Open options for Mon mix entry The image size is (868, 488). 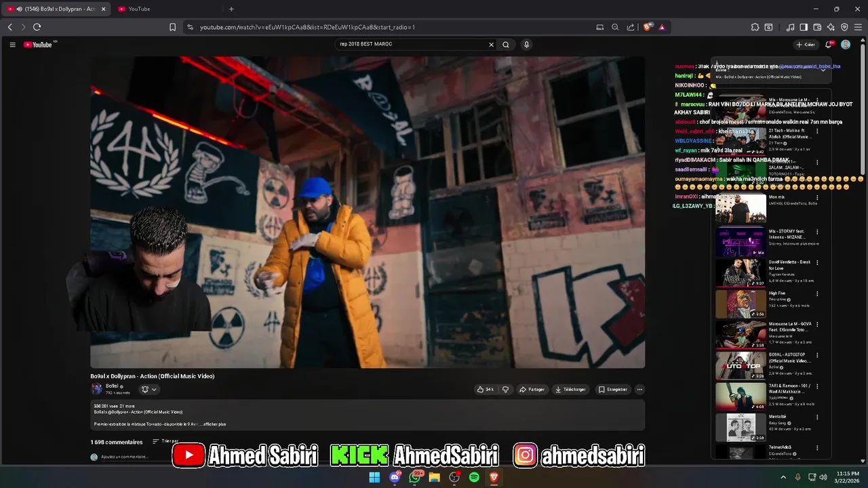(x=817, y=198)
